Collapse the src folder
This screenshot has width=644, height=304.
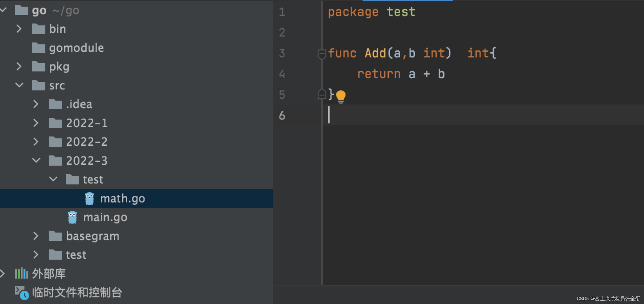click(x=19, y=85)
